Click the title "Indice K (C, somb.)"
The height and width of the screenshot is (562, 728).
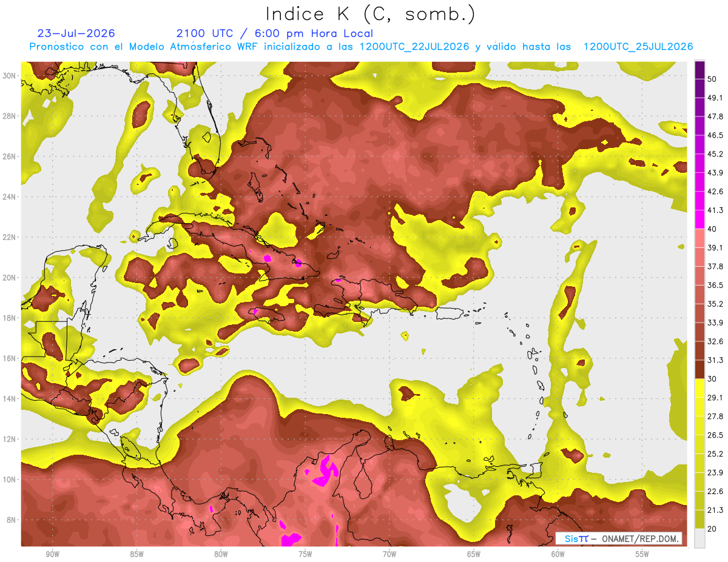point(370,14)
